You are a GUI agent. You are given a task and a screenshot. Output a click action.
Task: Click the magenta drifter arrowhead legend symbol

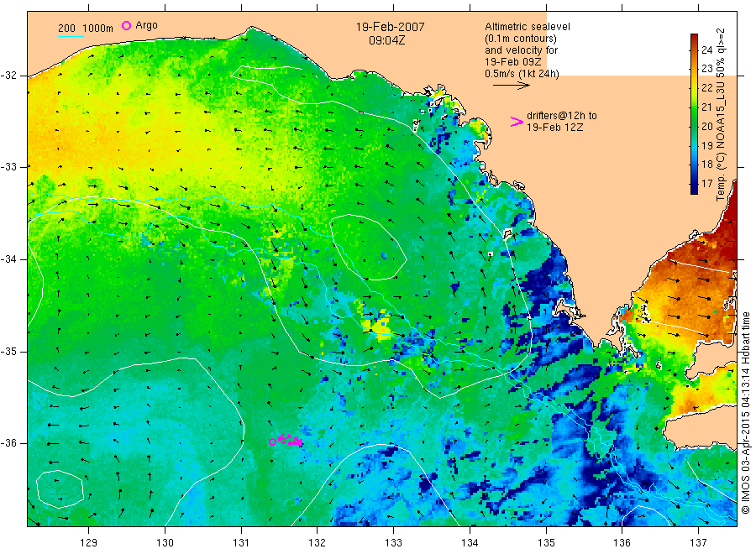[x=517, y=122]
